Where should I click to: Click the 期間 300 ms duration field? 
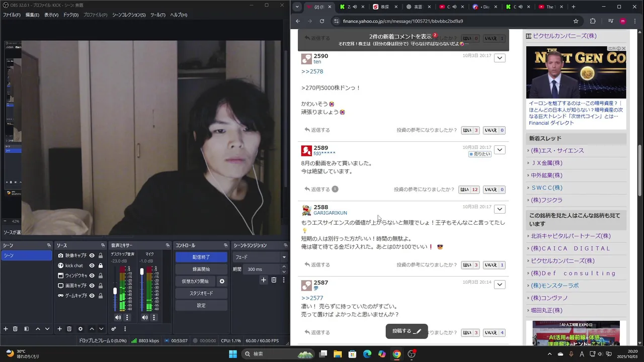pos(264,269)
